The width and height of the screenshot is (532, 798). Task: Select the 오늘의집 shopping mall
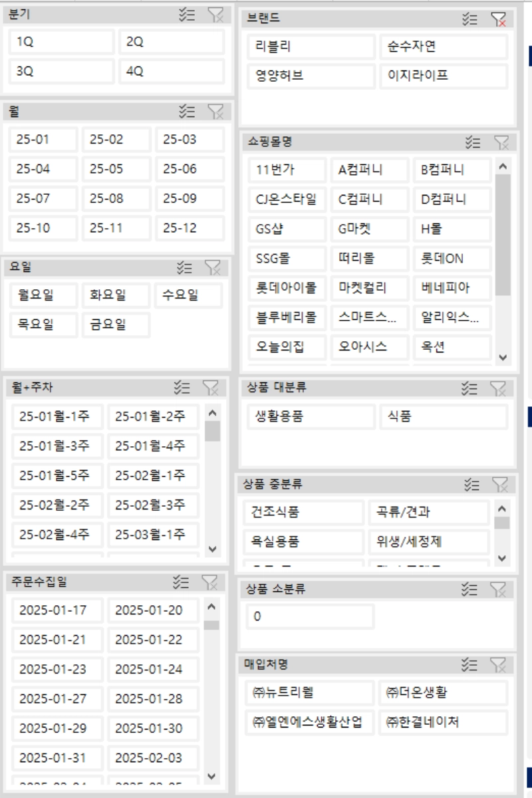[287, 346]
